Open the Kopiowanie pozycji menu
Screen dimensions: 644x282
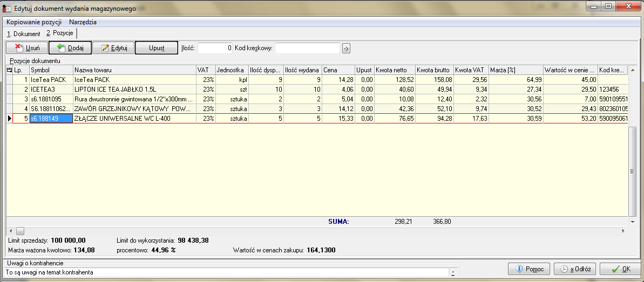34,22
